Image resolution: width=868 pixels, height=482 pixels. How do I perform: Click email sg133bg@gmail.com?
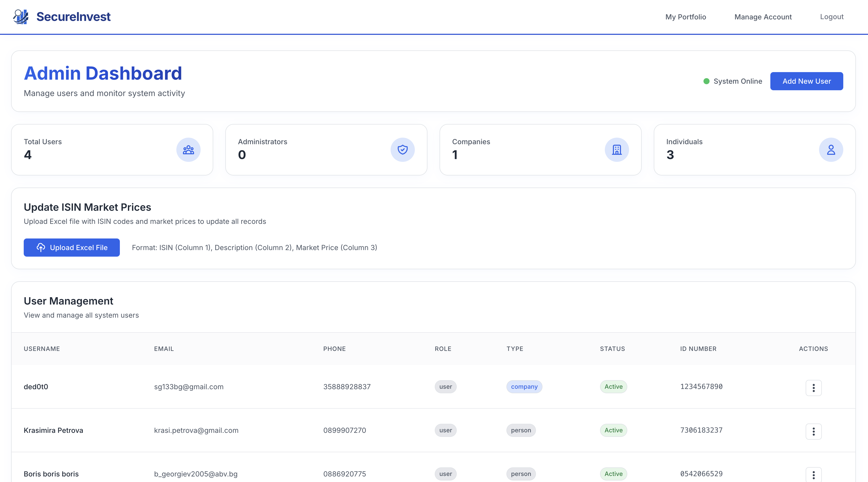[189, 387]
